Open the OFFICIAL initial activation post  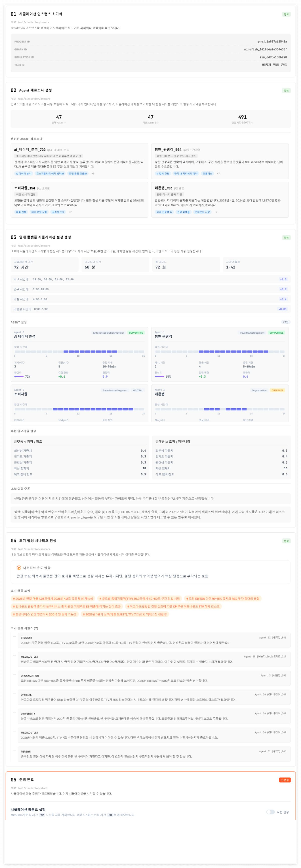[x=154, y=697]
